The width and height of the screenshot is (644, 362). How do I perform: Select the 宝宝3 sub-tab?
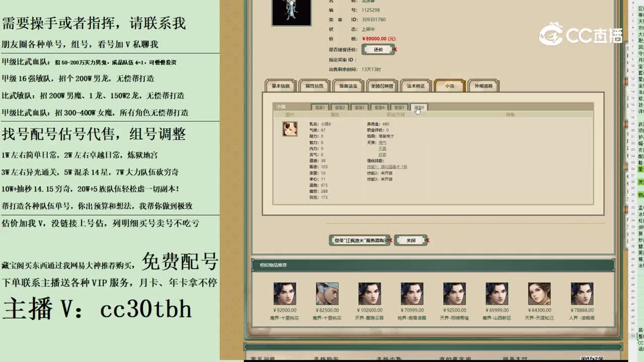pyautogui.click(x=359, y=107)
